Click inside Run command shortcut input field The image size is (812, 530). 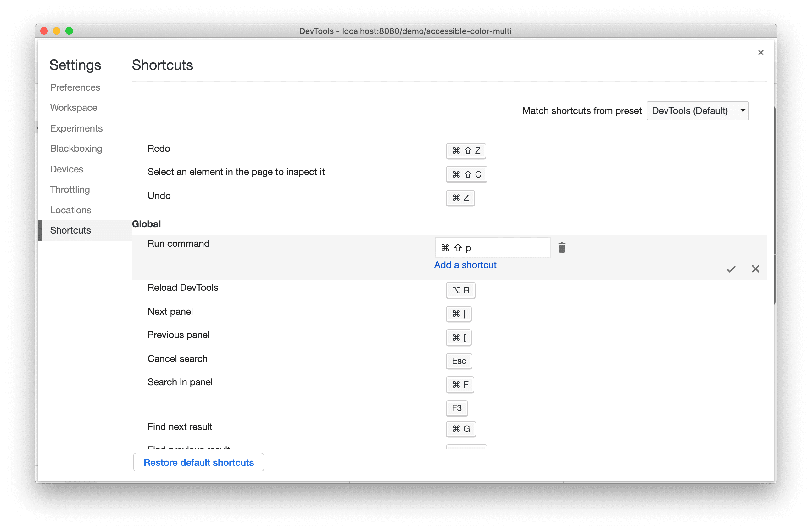[x=491, y=247]
